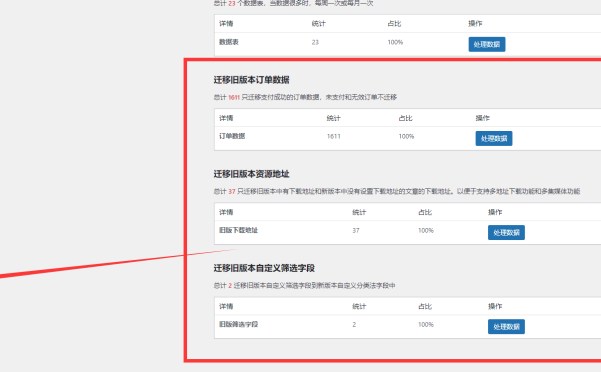Screen dimensions: 601x372
Task: Click 处理数据 button in 数据表 row
Action: 487,44
